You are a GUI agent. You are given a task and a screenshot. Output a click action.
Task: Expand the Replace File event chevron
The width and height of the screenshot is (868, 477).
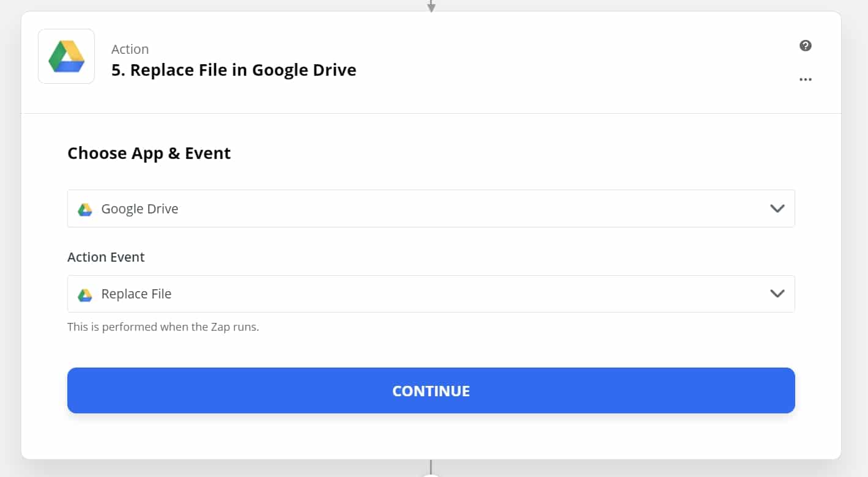[x=777, y=294]
